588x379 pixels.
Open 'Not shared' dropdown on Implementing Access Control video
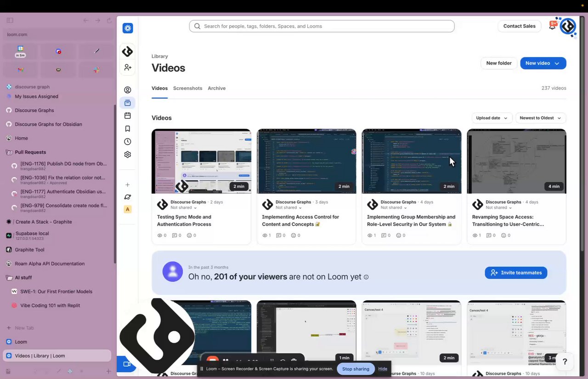[x=288, y=207]
